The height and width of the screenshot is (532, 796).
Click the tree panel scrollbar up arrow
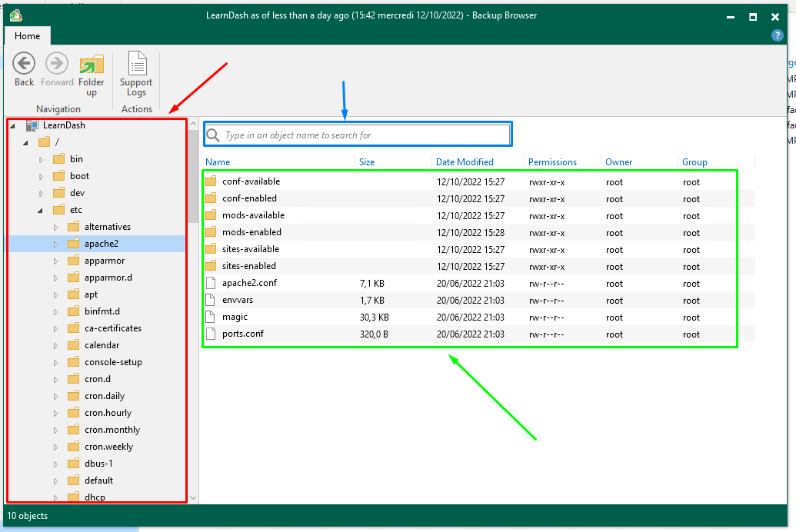[x=193, y=123]
